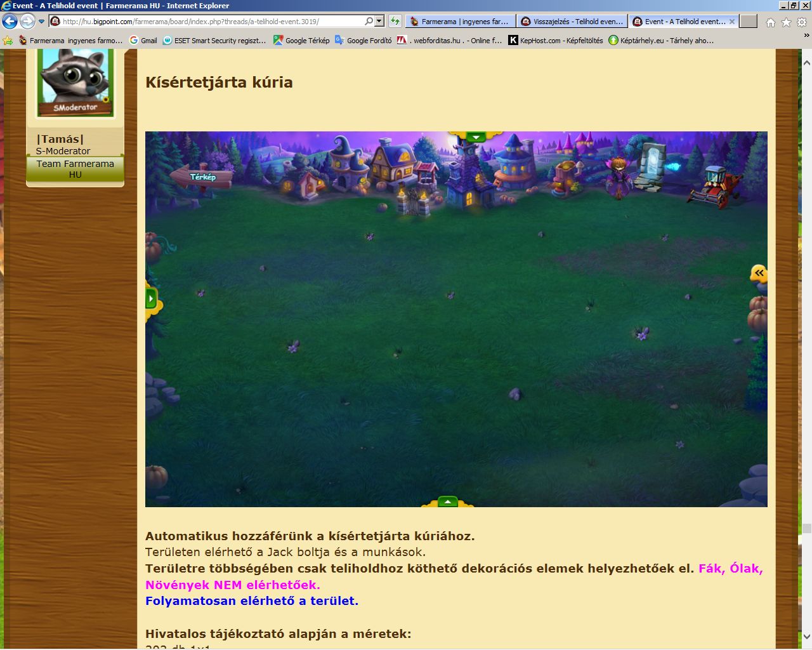Click the green down-arrow at image top
This screenshot has width=812, height=650.
click(x=476, y=136)
